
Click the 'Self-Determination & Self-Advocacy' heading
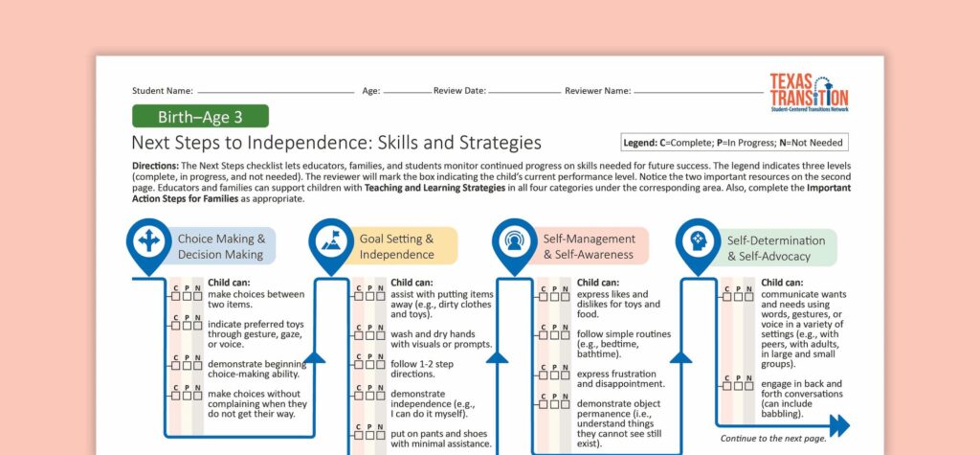pos(775,248)
